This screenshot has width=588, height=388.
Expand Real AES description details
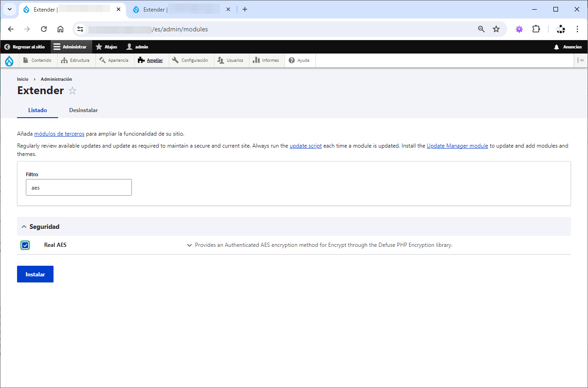pos(189,245)
